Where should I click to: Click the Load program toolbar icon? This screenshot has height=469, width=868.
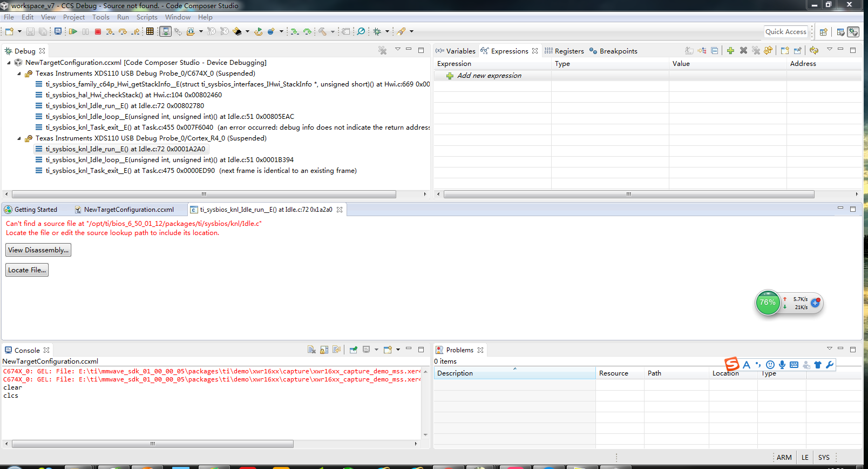click(x=191, y=32)
